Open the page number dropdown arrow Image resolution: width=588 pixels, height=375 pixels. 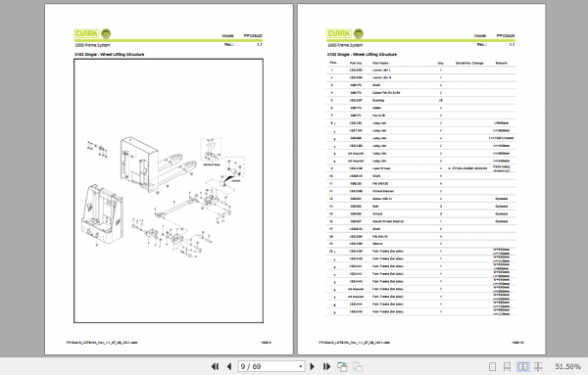click(x=301, y=367)
